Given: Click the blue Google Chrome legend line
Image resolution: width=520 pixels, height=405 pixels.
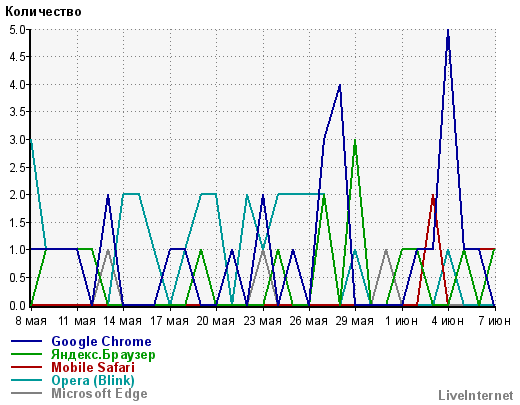Looking at the screenshot, I should click(x=27, y=341).
